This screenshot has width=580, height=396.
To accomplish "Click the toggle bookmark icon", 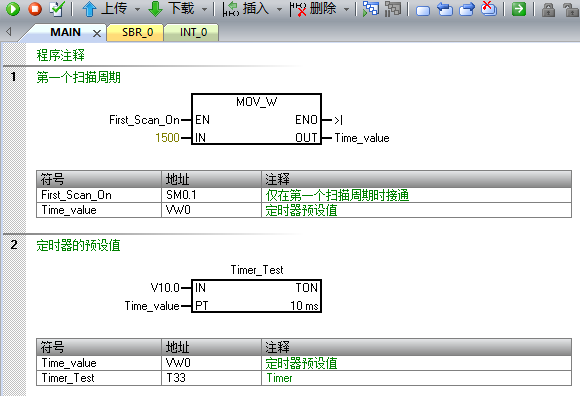I will 423,10.
